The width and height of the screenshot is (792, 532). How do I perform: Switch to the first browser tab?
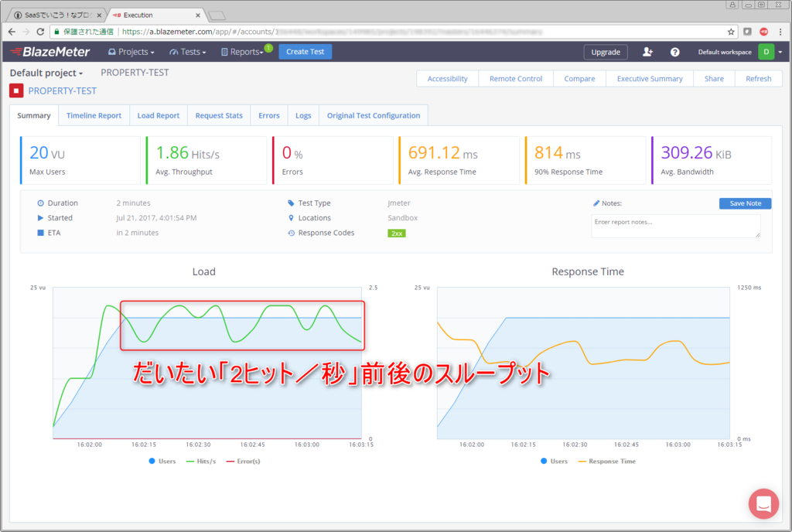click(57, 15)
